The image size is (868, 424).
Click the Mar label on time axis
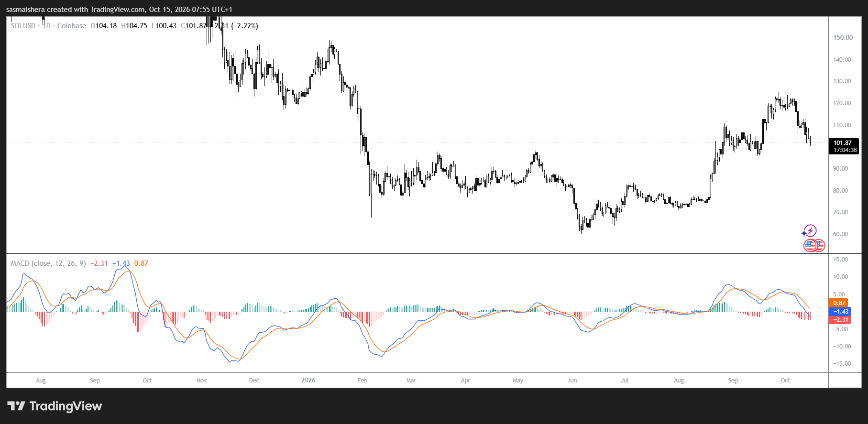[411, 381]
